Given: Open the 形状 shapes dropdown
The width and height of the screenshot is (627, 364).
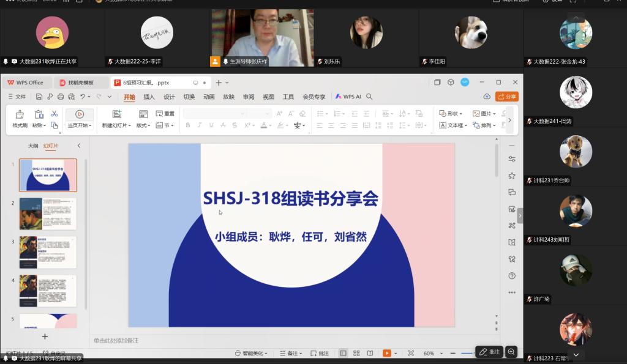Looking at the screenshot, I should 451,114.
